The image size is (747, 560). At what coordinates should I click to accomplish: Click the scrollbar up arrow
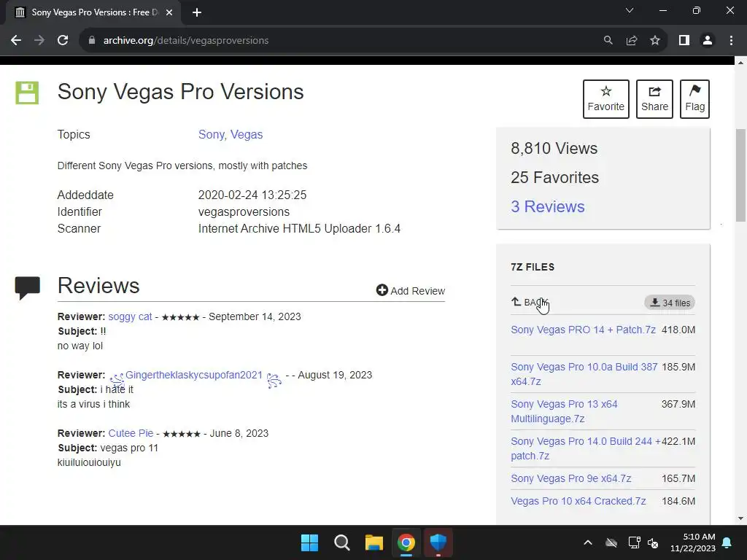pos(740,63)
